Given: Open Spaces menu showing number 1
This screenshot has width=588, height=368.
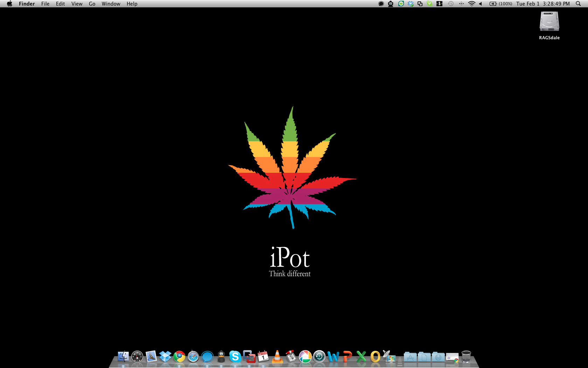Looking at the screenshot, I should pyautogui.click(x=440, y=4).
